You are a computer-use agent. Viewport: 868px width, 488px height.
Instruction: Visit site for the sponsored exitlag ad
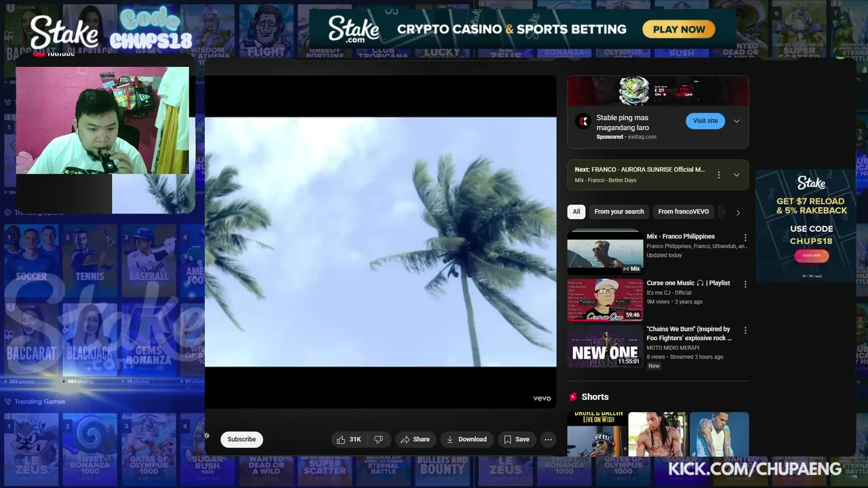(x=705, y=121)
